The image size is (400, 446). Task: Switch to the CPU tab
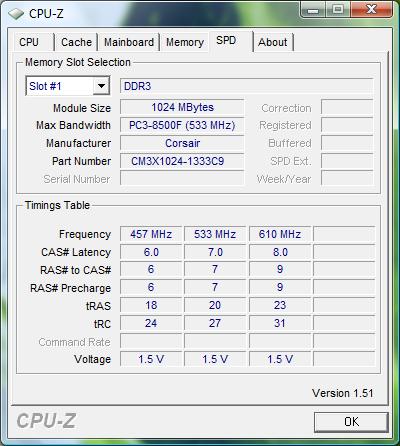click(x=33, y=42)
